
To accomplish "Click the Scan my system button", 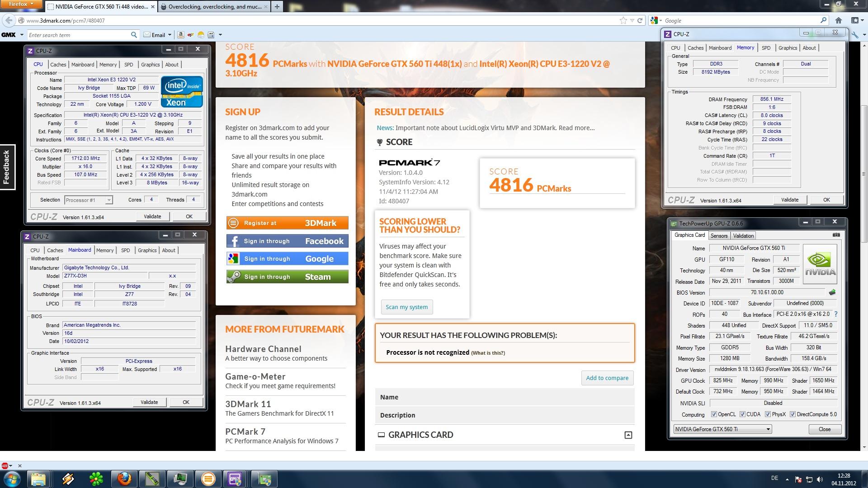I will (x=407, y=307).
